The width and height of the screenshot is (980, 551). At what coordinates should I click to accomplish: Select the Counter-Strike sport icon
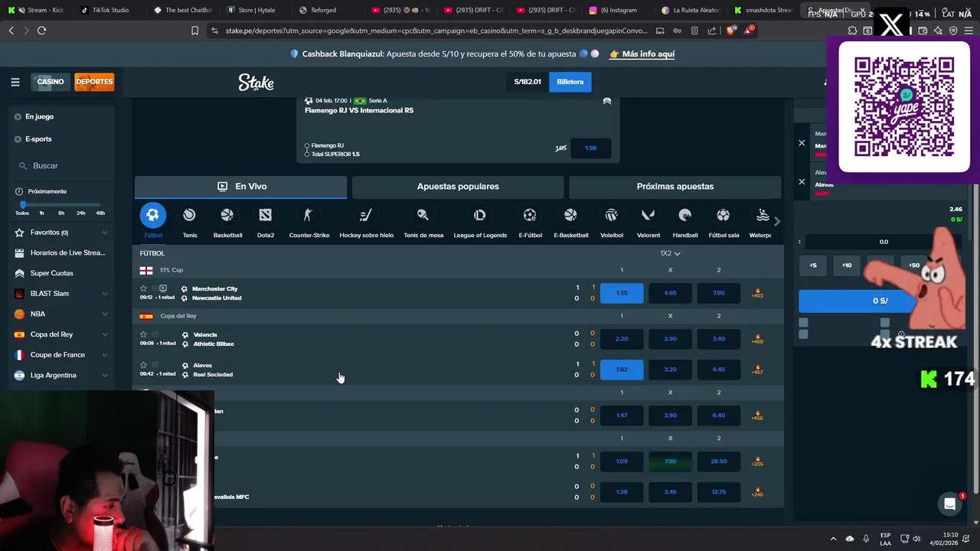pyautogui.click(x=308, y=216)
